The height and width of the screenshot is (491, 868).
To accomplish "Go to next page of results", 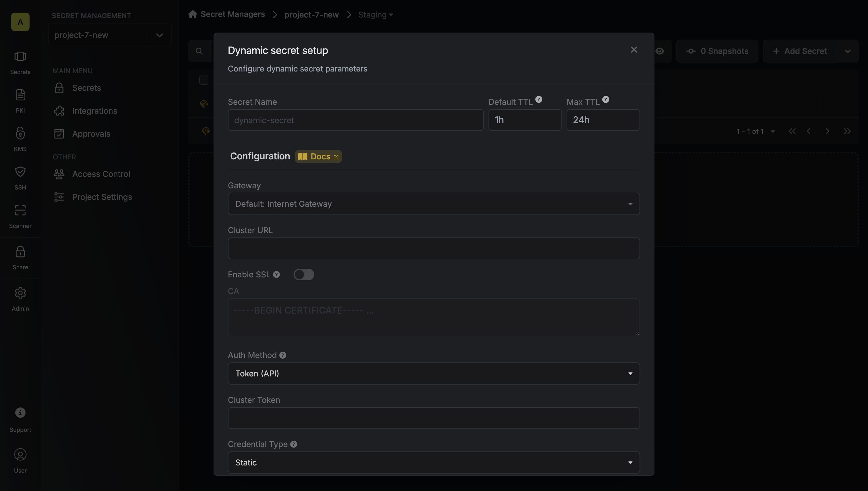I will point(828,131).
